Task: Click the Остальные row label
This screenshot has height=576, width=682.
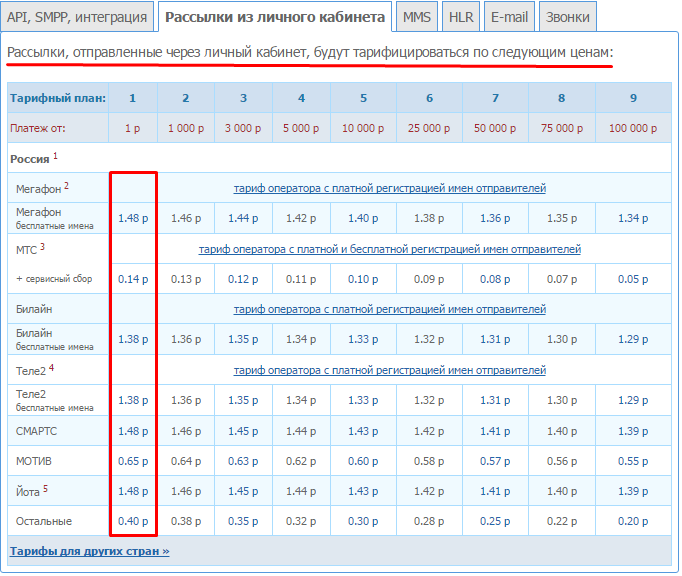Action: (x=44, y=521)
